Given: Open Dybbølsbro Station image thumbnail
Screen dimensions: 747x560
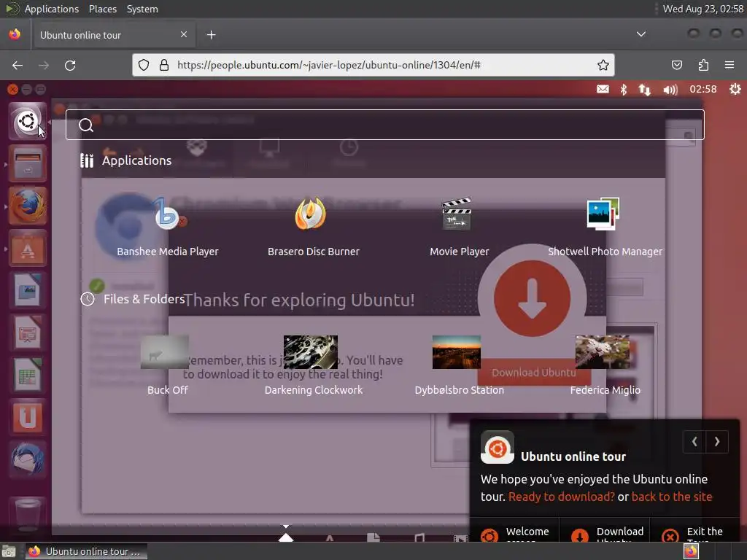Looking at the screenshot, I should click(x=457, y=352).
